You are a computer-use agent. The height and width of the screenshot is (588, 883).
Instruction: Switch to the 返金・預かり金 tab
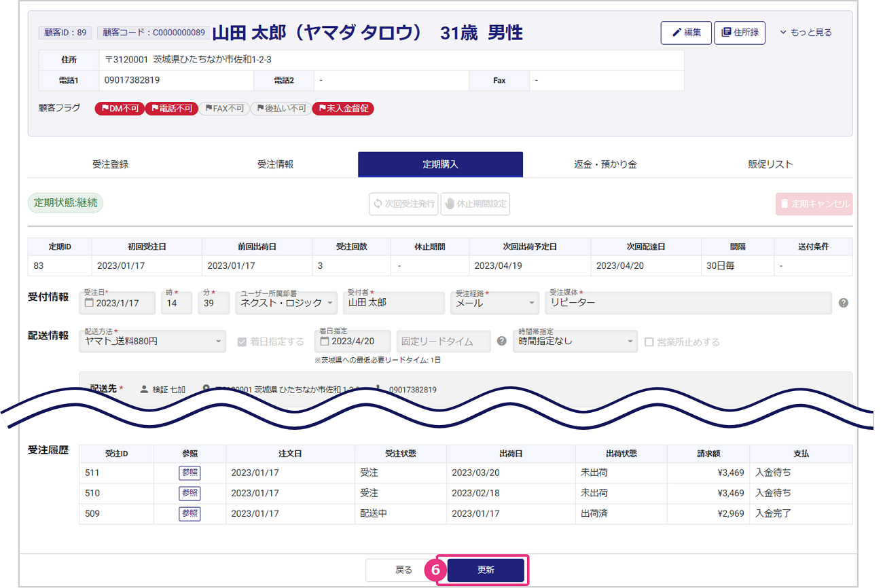coord(605,164)
